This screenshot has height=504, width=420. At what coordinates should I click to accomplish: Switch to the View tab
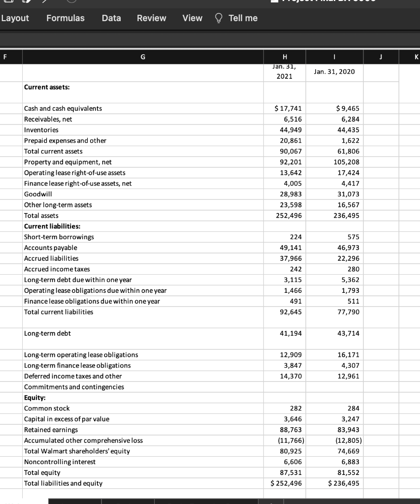(x=192, y=18)
